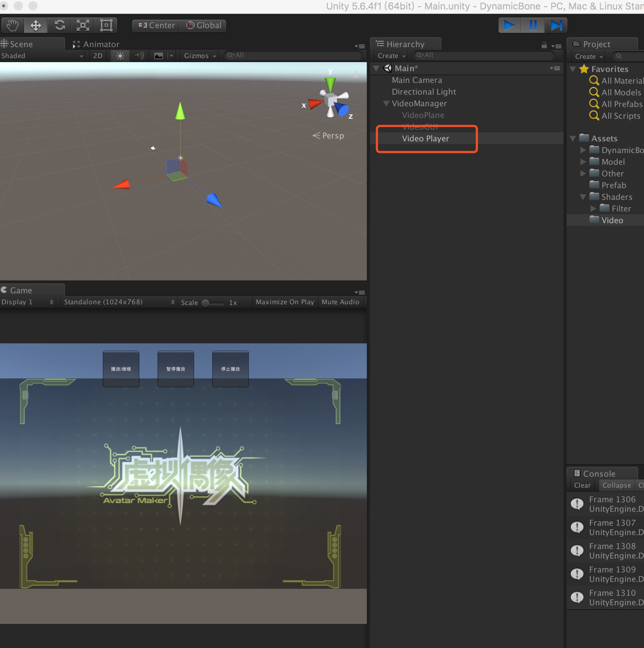Screen dimensions: 644x648
Task: Select the Rect Transform tool
Action: tap(106, 25)
